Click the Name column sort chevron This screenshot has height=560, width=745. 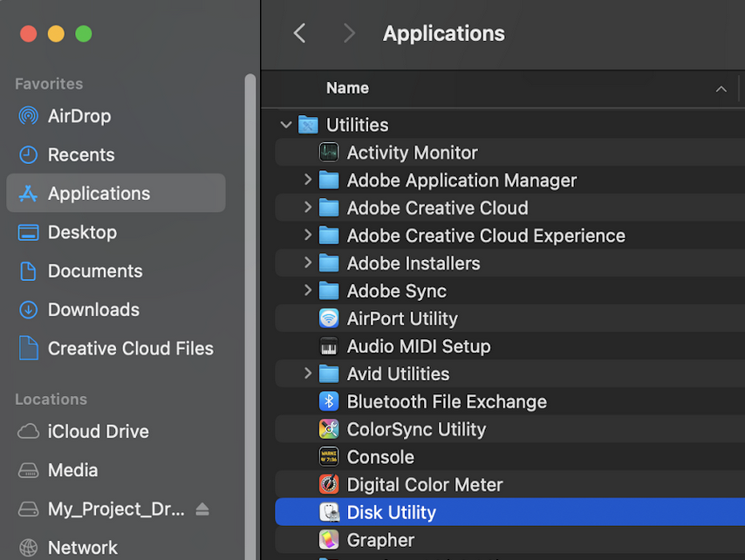[721, 88]
